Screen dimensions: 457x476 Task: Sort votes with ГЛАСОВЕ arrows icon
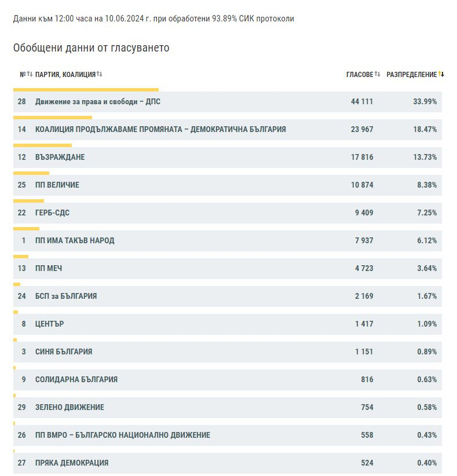coord(377,74)
